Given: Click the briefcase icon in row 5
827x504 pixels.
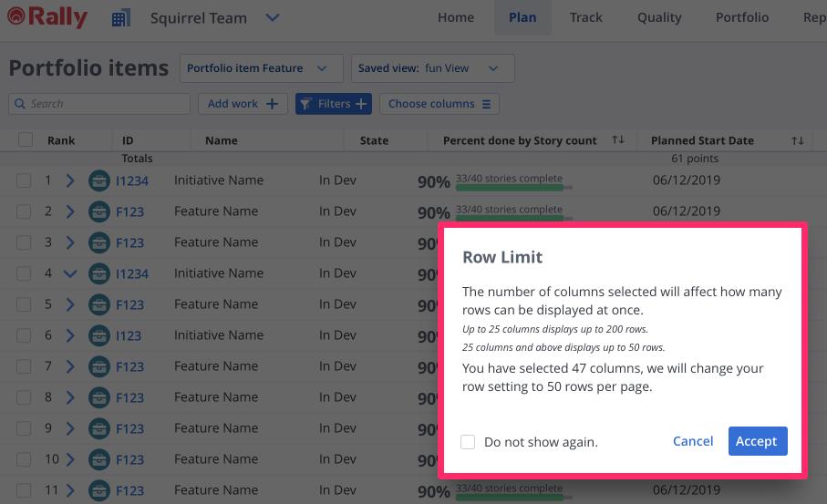Looking at the screenshot, I should coord(99,304).
